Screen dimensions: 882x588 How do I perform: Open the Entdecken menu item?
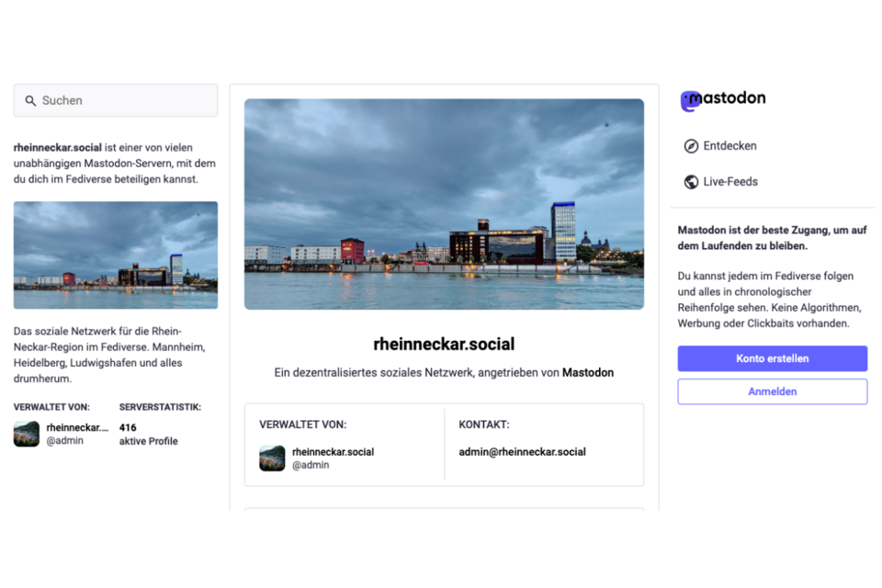coord(720,146)
